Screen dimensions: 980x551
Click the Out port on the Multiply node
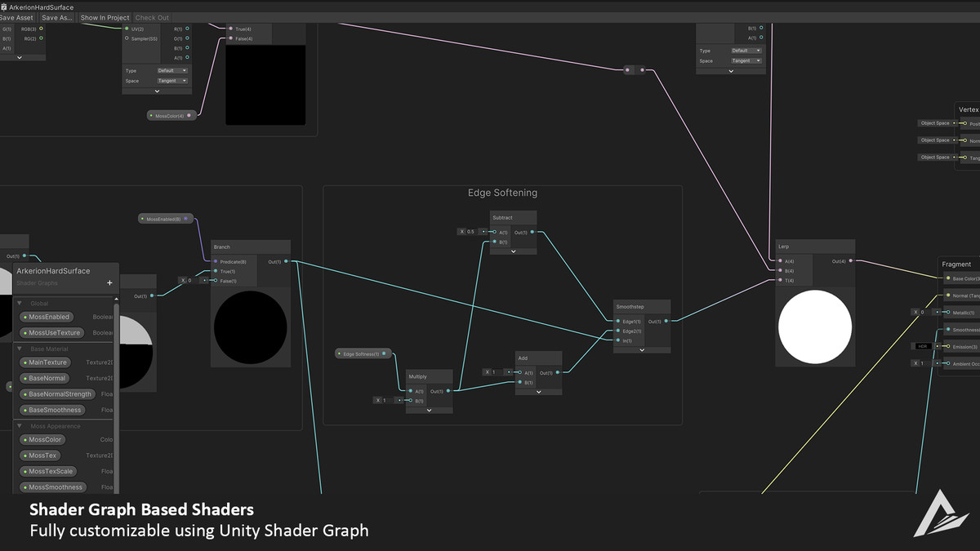click(x=448, y=391)
